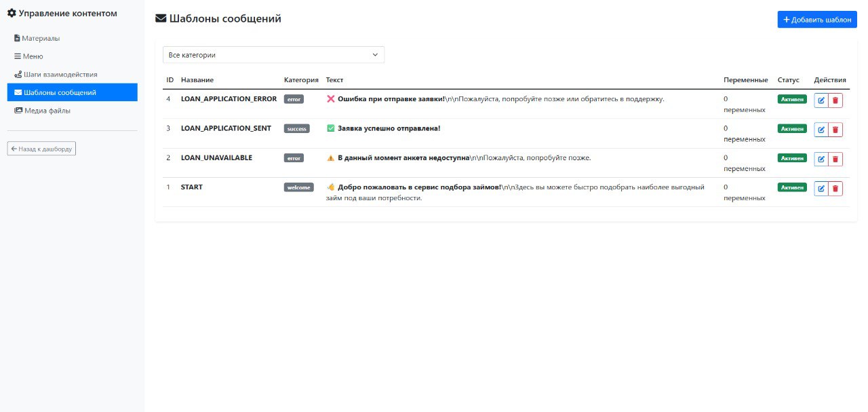
Task: Click the Управление контентом gear icon
Action: [x=12, y=13]
